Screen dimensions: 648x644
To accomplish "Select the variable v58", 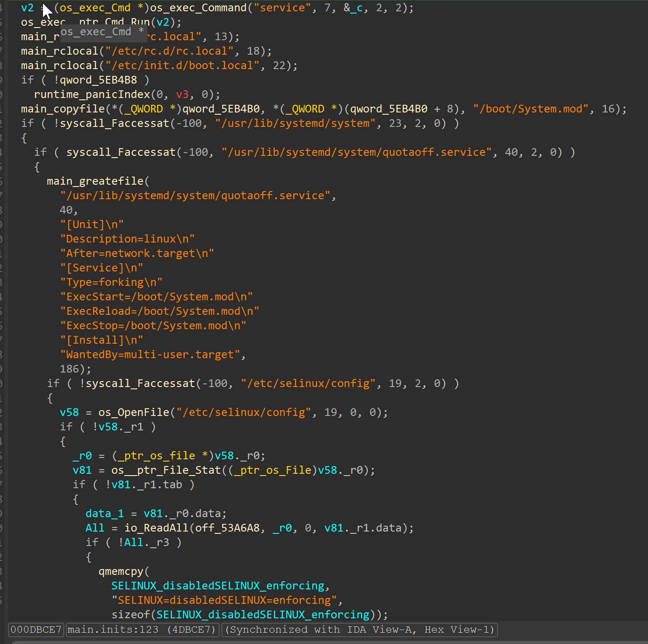I will coord(69,412).
